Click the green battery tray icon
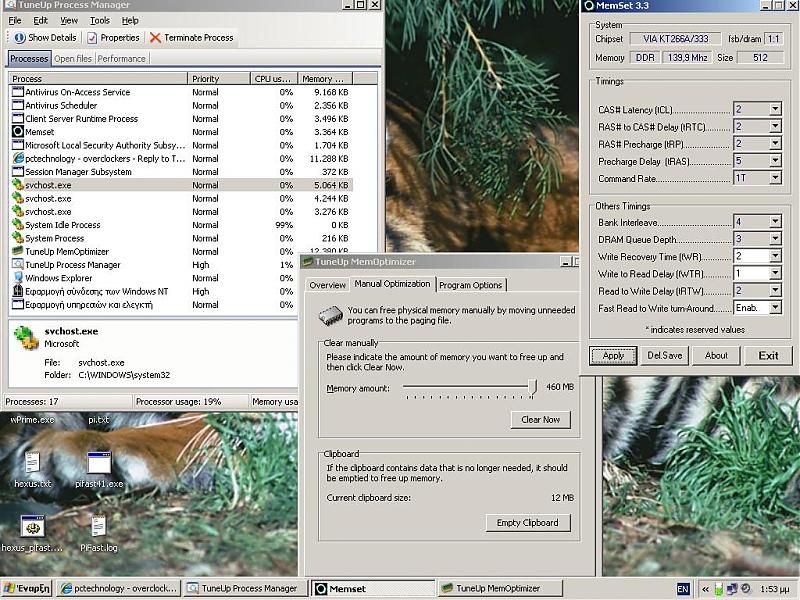This screenshot has width=800, height=600. (x=718, y=589)
